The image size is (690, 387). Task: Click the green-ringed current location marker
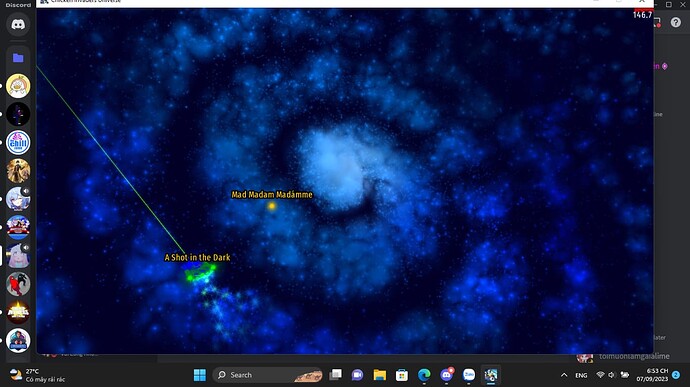tap(200, 273)
